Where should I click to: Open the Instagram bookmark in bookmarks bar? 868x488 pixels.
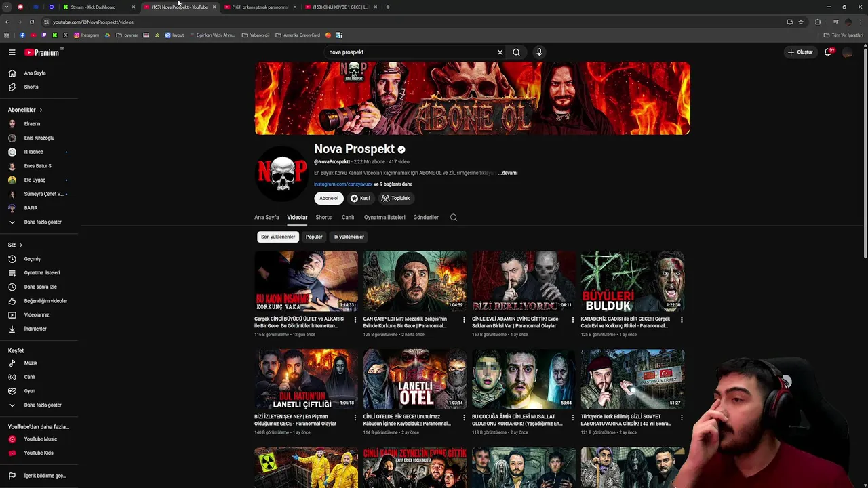(86, 35)
